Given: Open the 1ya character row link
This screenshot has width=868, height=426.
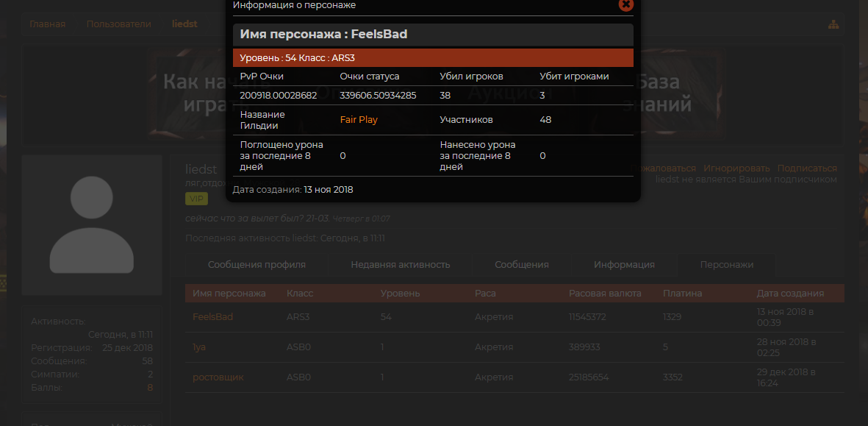Looking at the screenshot, I should (199, 347).
